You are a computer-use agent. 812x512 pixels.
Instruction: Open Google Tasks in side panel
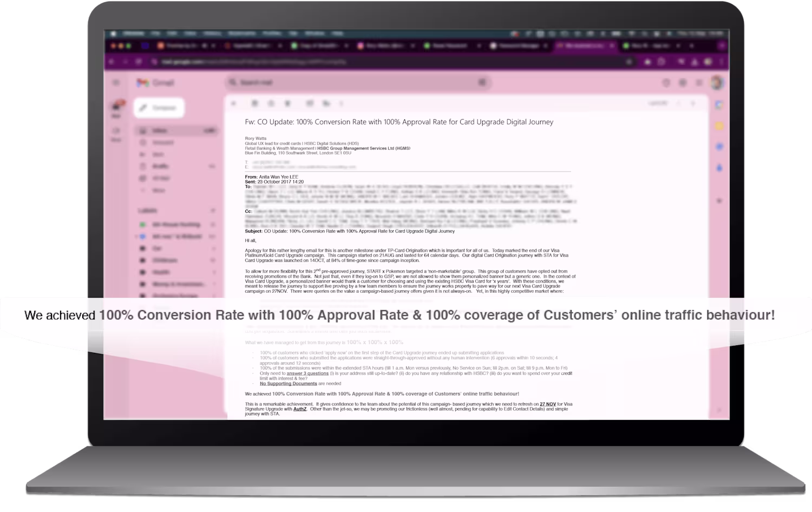[719, 147]
